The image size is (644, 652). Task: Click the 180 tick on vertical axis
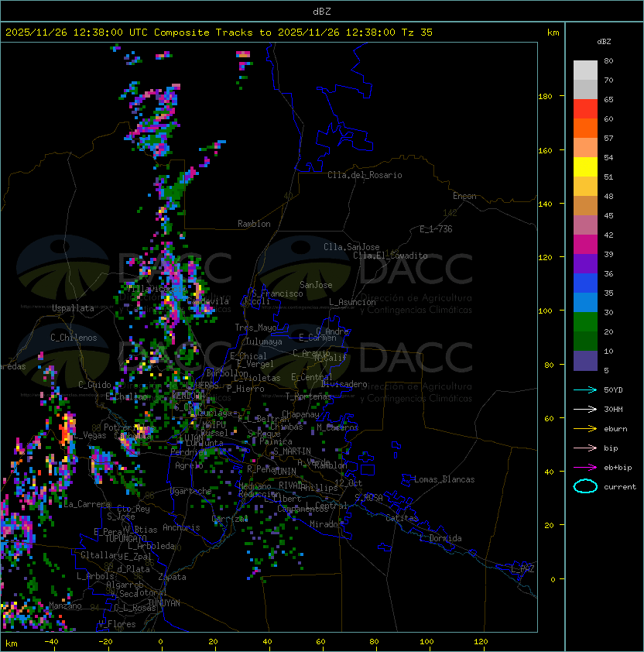click(x=545, y=97)
